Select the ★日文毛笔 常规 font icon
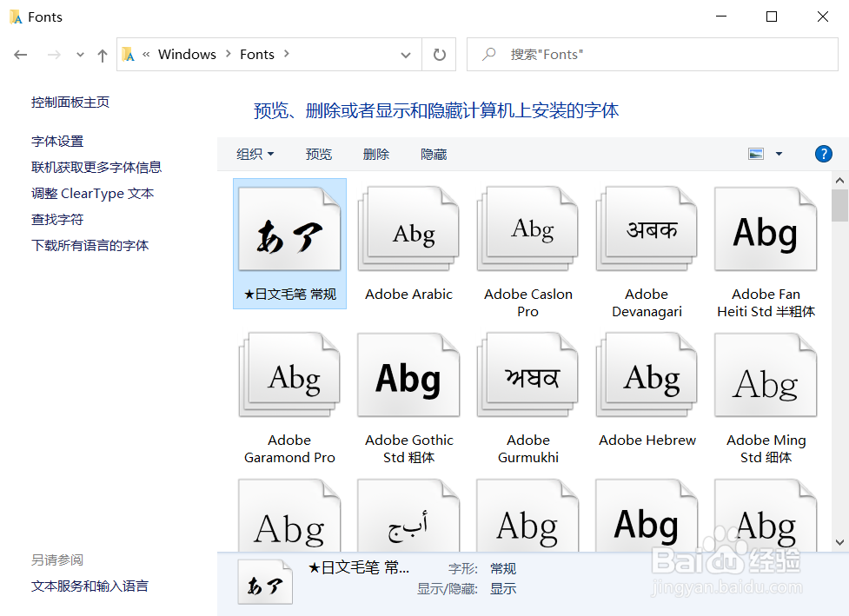 click(289, 229)
